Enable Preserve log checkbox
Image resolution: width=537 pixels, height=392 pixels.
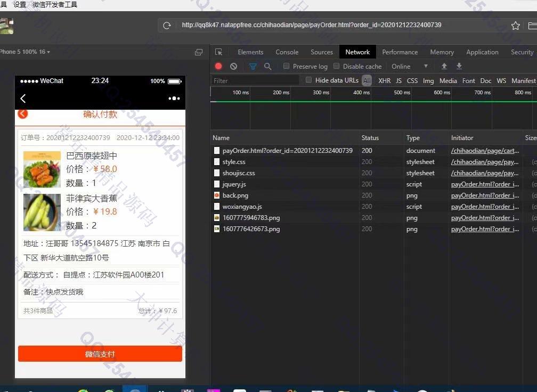point(286,66)
